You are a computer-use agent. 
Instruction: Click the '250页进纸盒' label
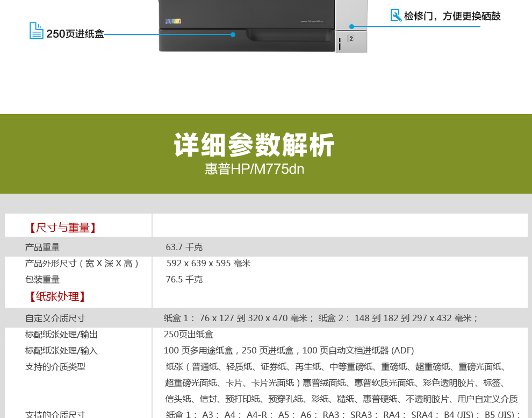tap(75, 34)
